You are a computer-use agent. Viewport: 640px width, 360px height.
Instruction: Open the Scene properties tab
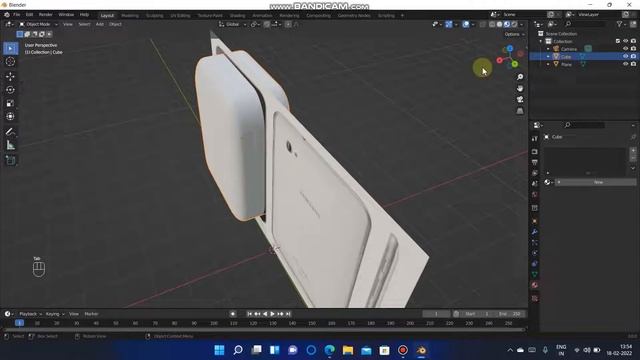pos(535,184)
